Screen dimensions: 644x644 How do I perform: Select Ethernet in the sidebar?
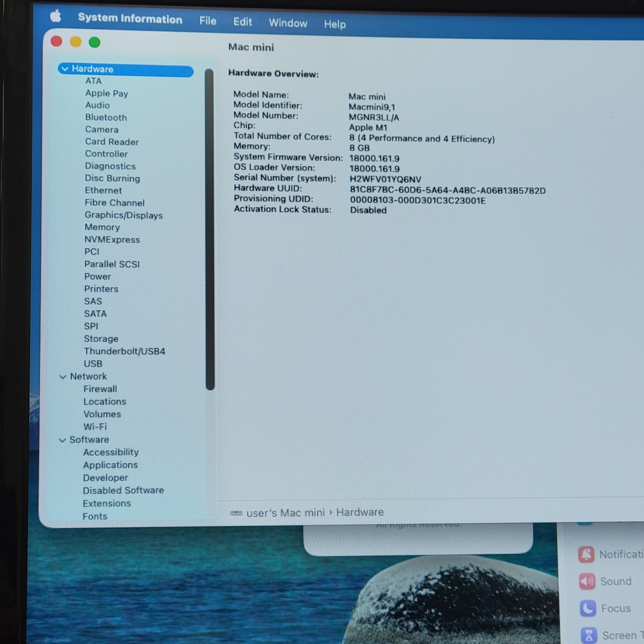(x=103, y=190)
